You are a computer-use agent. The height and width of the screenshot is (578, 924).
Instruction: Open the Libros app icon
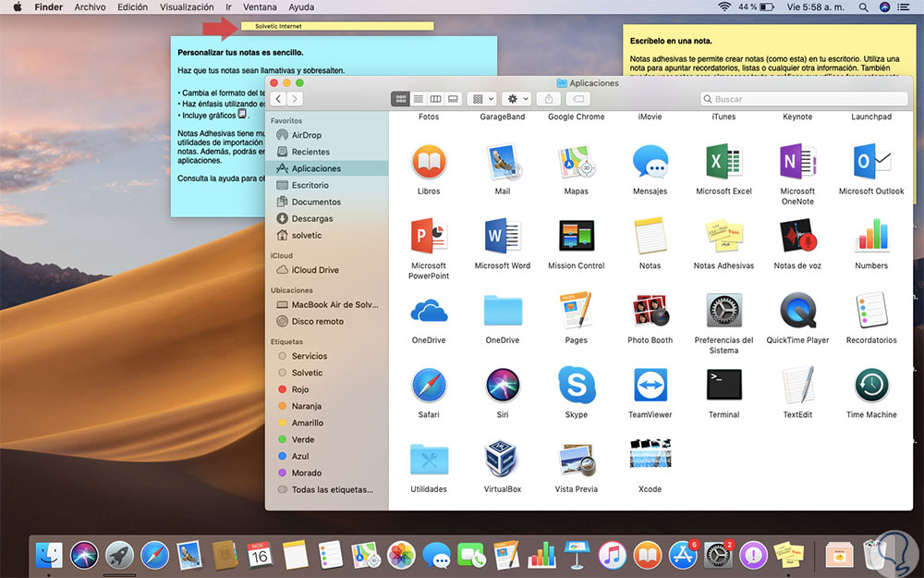(429, 162)
